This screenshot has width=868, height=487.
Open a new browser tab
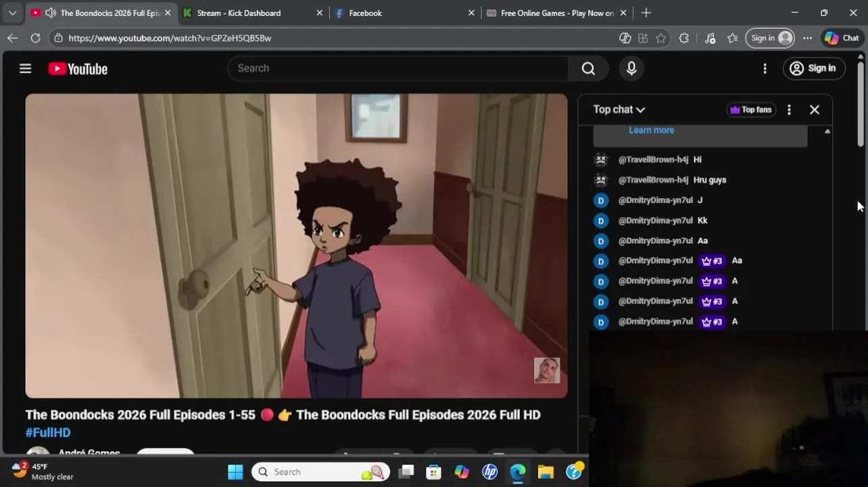pos(646,13)
